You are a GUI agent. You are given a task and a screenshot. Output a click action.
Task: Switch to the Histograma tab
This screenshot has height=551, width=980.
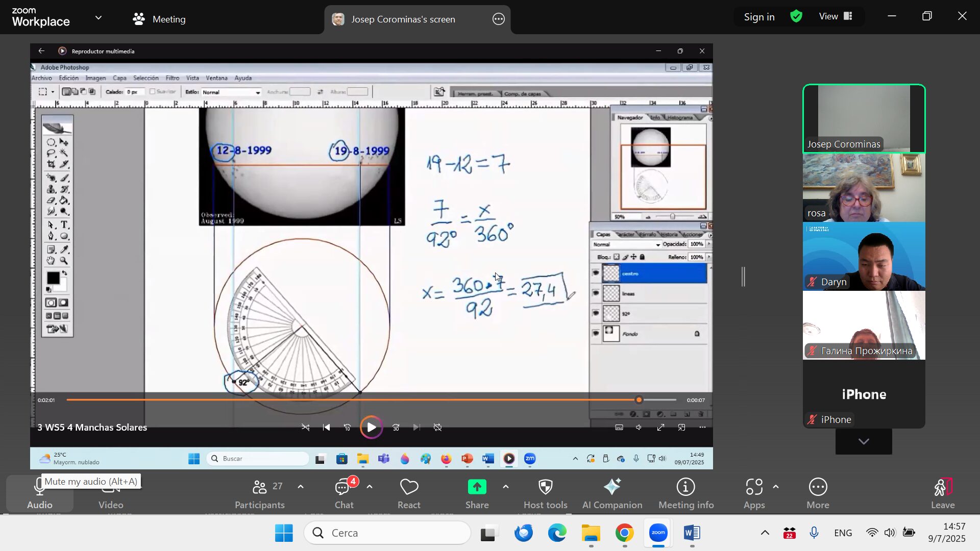[x=680, y=118]
